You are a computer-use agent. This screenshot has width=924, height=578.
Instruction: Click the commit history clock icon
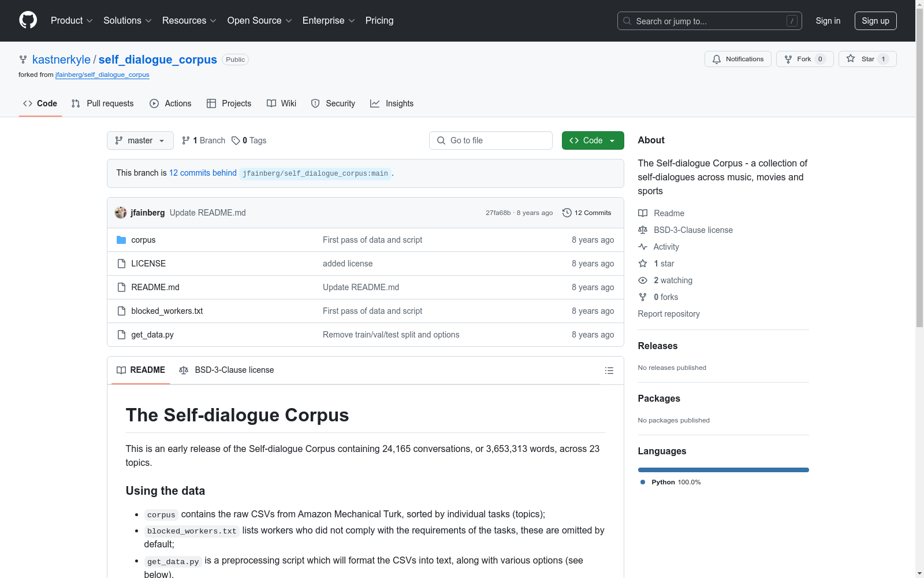[567, 213]
